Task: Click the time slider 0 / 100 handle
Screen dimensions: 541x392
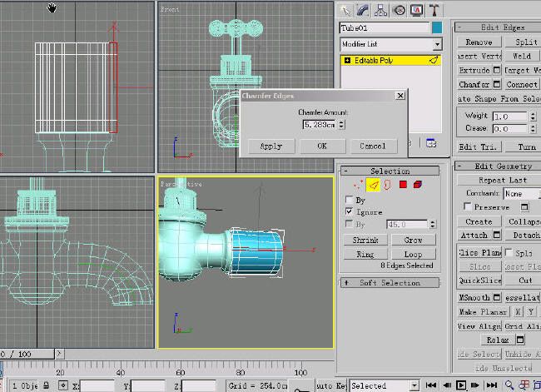Action: pos(27,354)
